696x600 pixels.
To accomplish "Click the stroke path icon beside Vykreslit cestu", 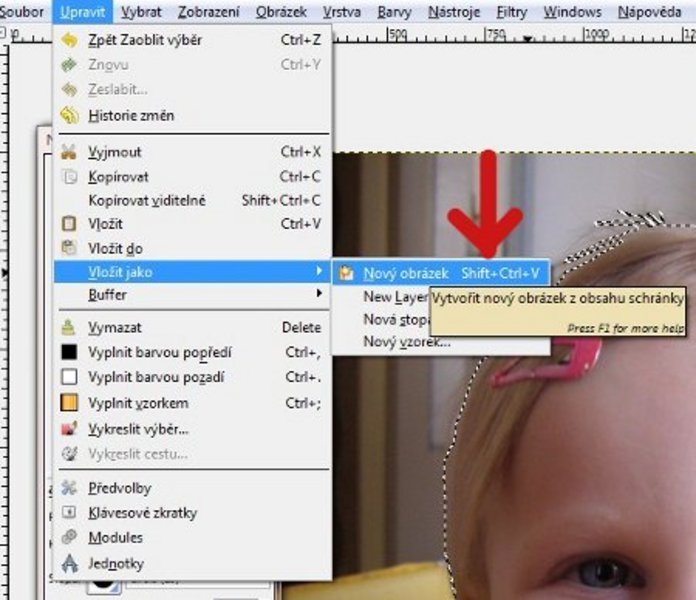I will tap(69, 454).
